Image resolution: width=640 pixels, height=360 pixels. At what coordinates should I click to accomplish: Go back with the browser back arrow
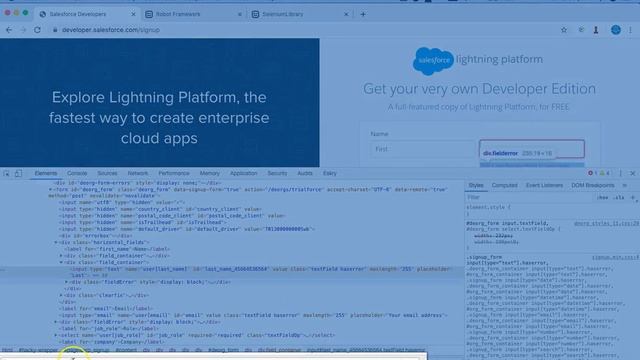tap(9, 30)
